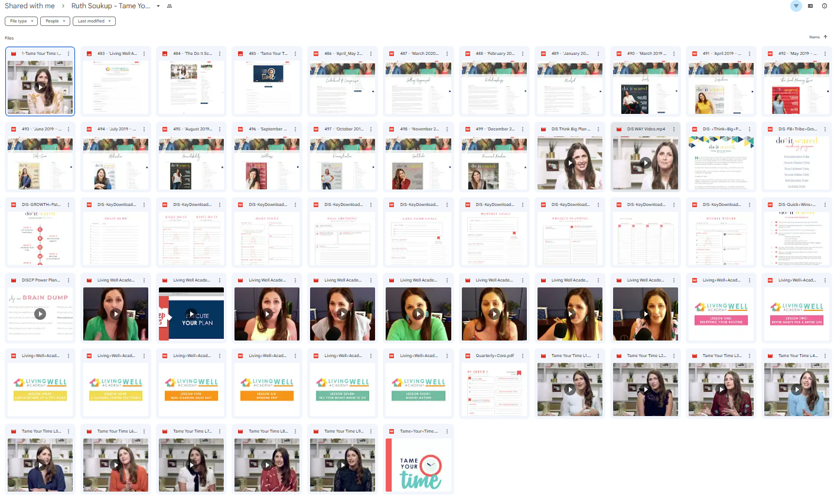
Task: Select file name Tame Your Time L3
Action: (722, 356)
